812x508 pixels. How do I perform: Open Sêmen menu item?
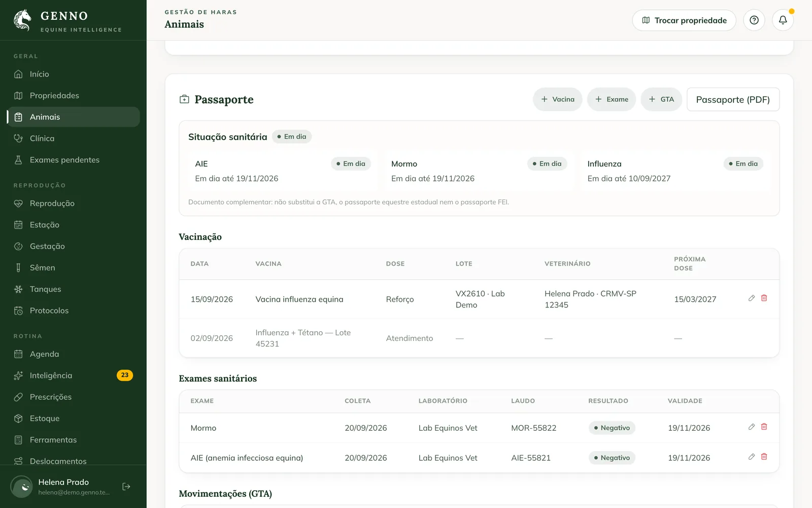point(73,268)
